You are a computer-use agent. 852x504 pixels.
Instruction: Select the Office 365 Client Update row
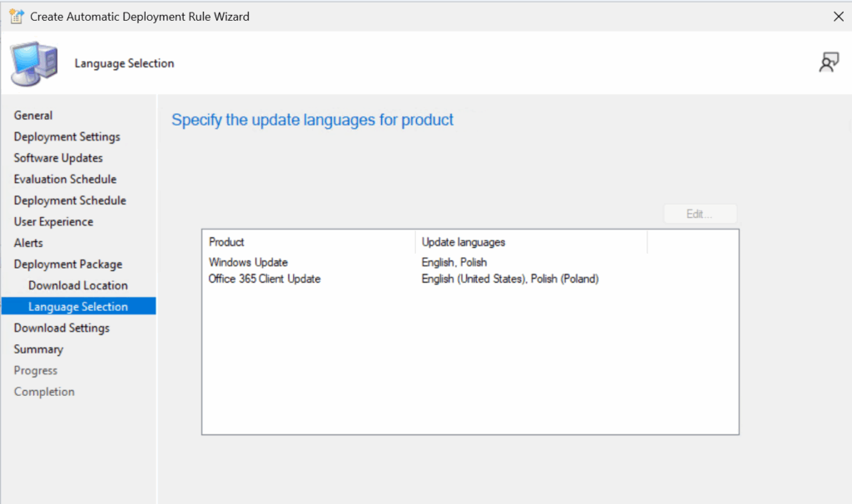coord(265,279)
